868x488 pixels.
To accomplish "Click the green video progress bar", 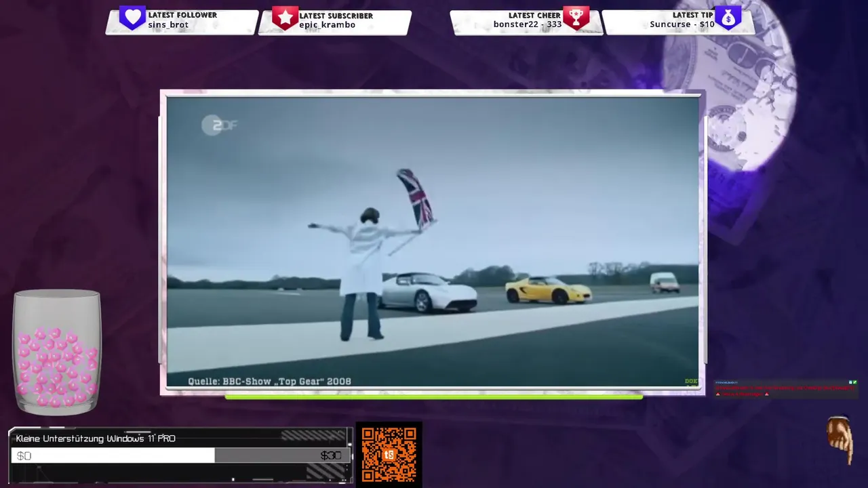I will (x=434, y=396).
